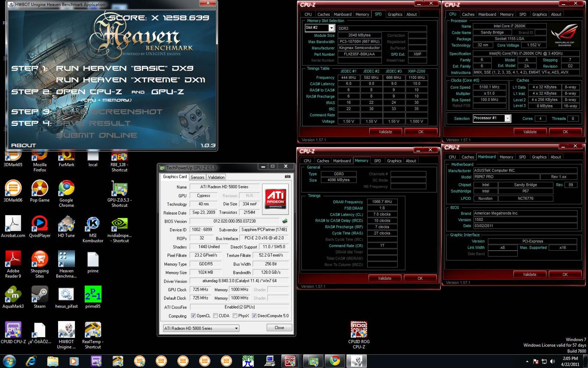Show hidden system tray icons arrow
The image size is (588, 368).
coord(527,362)
